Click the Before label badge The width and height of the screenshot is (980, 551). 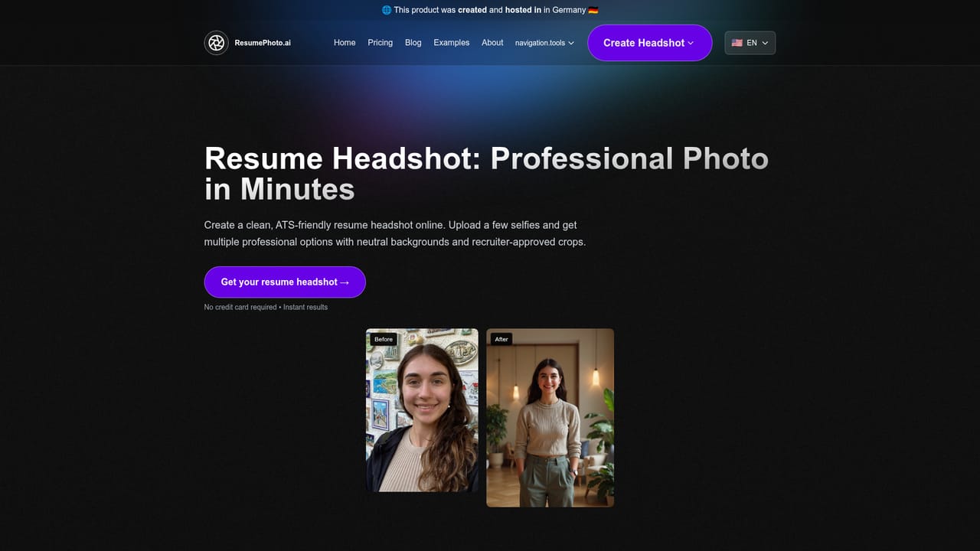384,339
